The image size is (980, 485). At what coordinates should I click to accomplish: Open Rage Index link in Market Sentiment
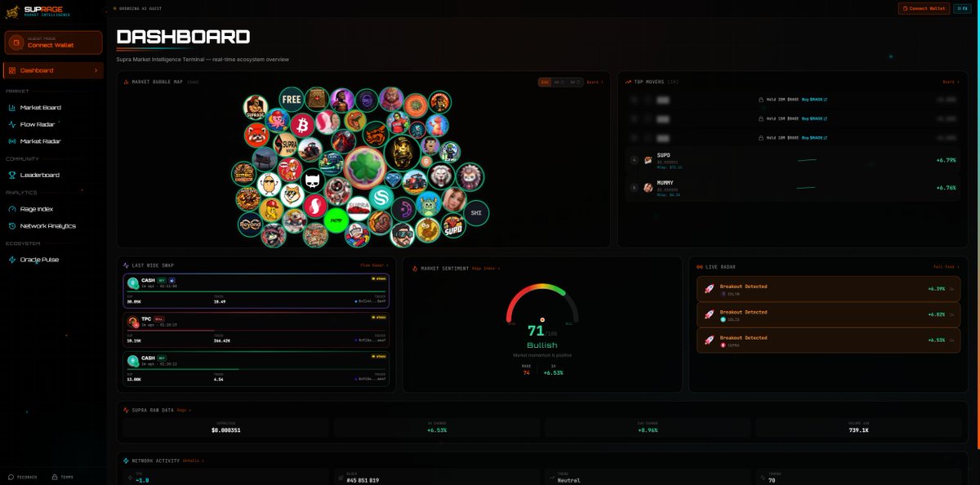(x=488, y=268)
